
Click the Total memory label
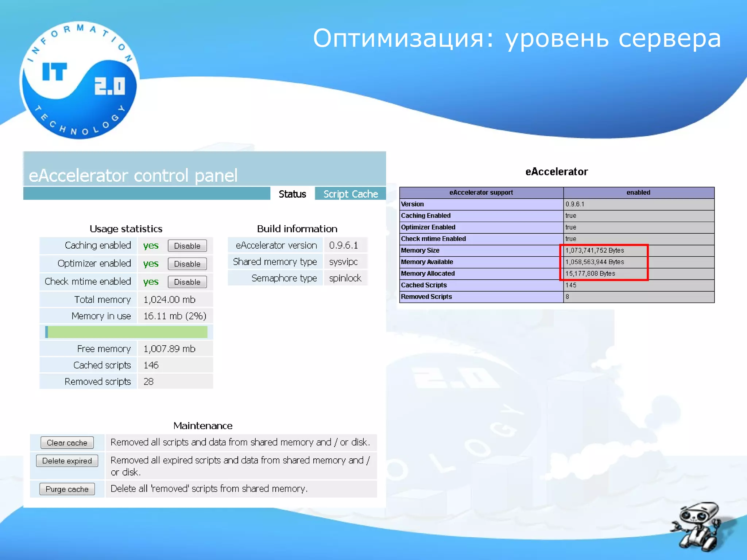coord(102,300)
